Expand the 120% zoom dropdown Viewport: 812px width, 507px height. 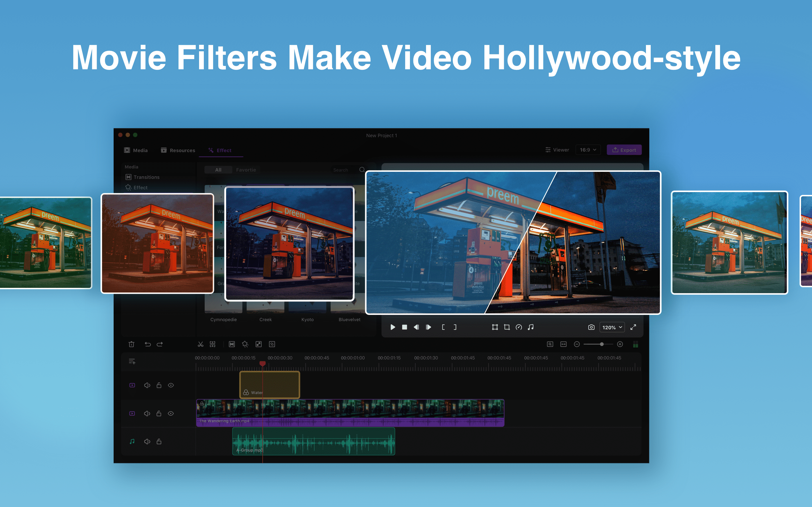tap(612, 327)
